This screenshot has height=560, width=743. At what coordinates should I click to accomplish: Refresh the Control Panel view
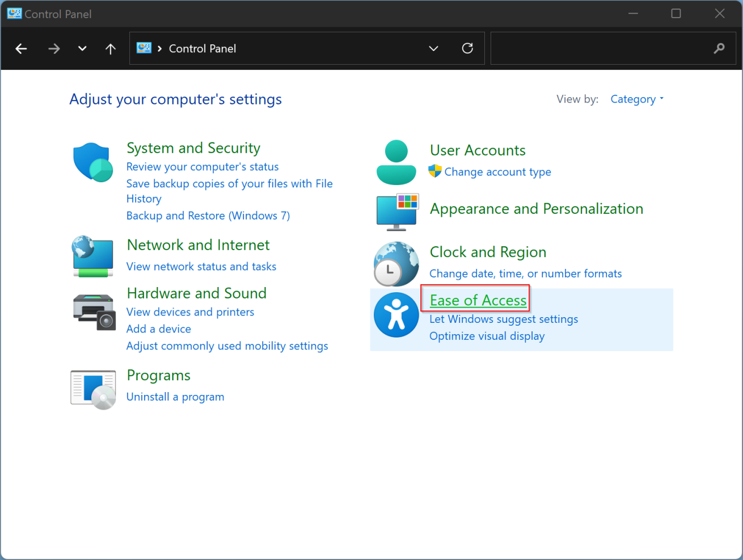[467, 48]
